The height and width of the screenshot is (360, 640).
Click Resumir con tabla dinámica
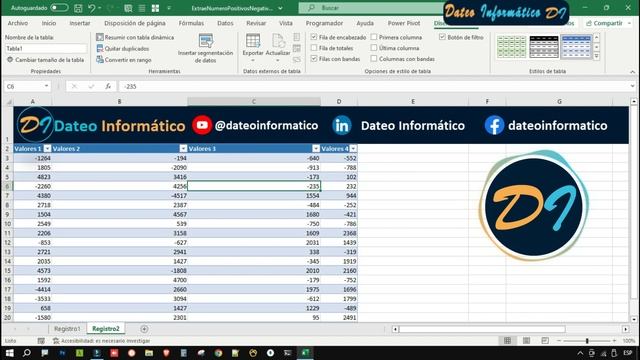pos(135,37)
